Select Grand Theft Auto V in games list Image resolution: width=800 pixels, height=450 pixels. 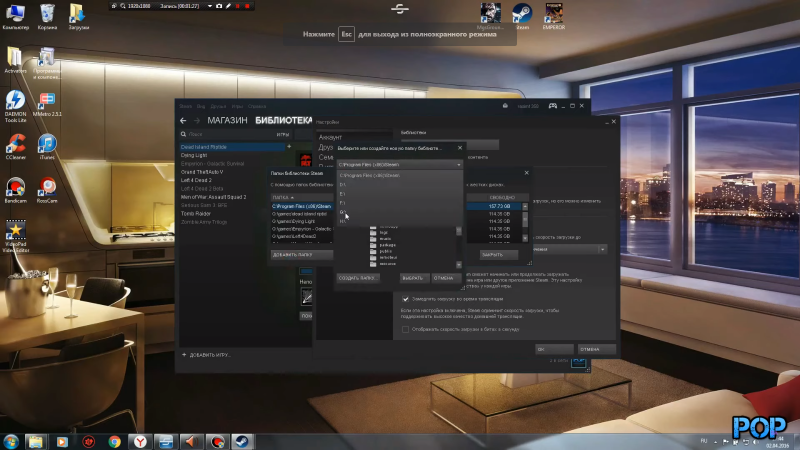pos(202,172)
